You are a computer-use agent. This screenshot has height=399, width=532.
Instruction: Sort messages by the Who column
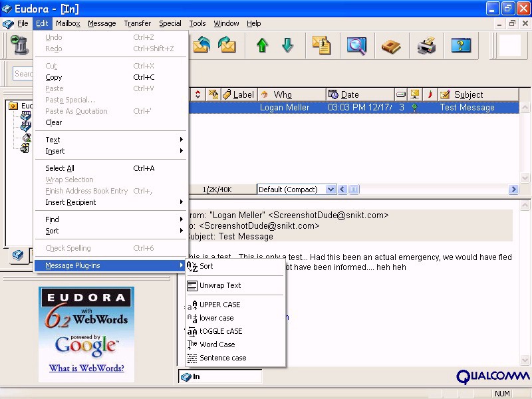pos(292,94)
